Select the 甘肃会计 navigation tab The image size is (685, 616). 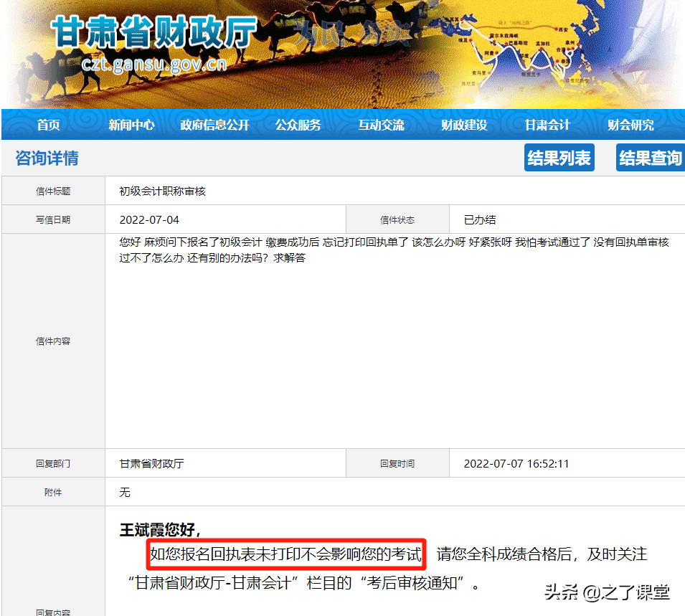pos(547,124)
